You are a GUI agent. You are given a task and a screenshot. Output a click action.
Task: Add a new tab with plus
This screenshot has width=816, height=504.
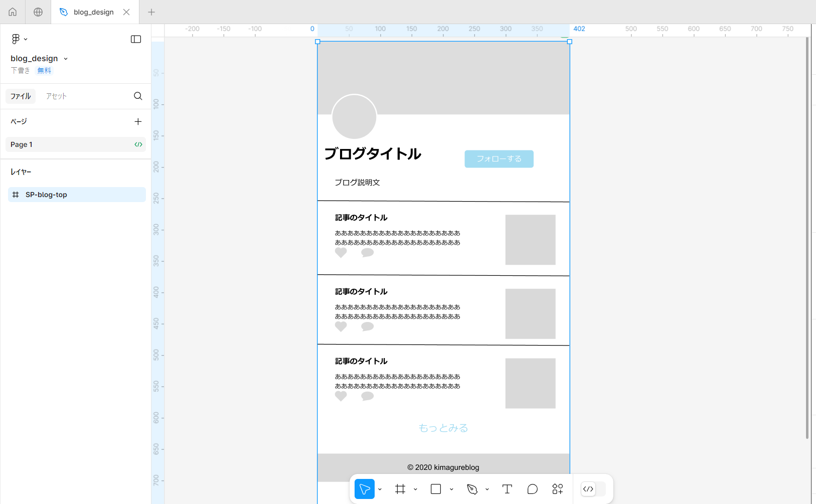151,12
